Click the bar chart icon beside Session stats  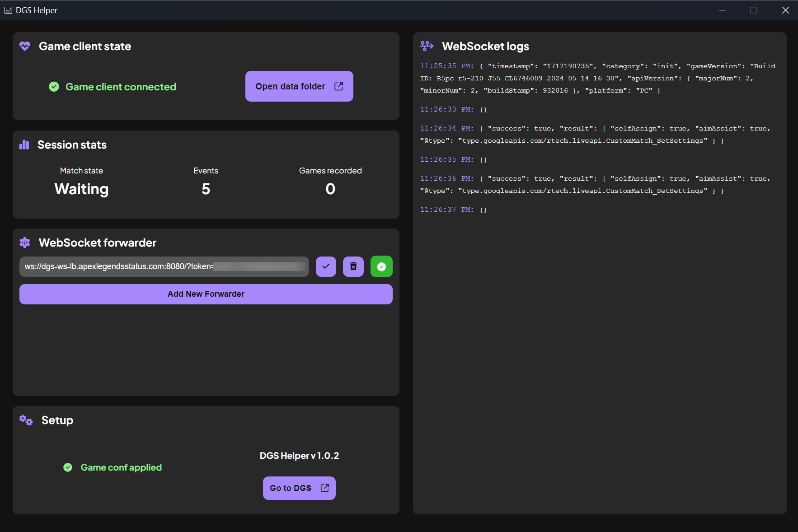(24, 145)
